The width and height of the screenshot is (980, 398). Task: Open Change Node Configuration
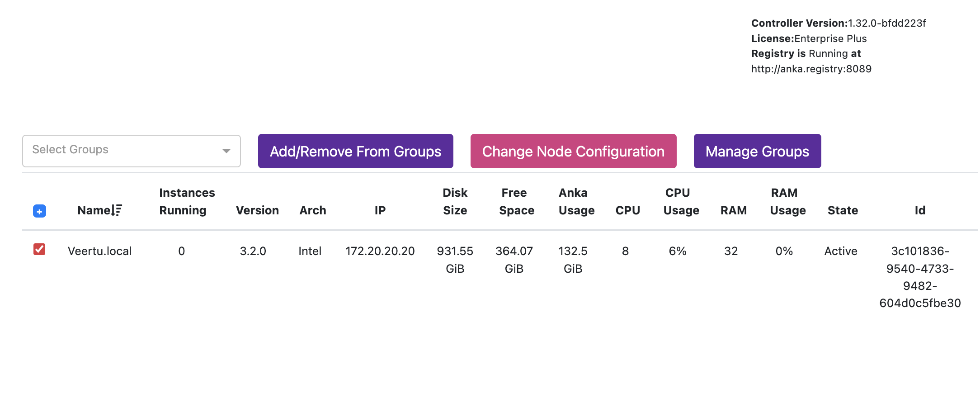(573, 151)
